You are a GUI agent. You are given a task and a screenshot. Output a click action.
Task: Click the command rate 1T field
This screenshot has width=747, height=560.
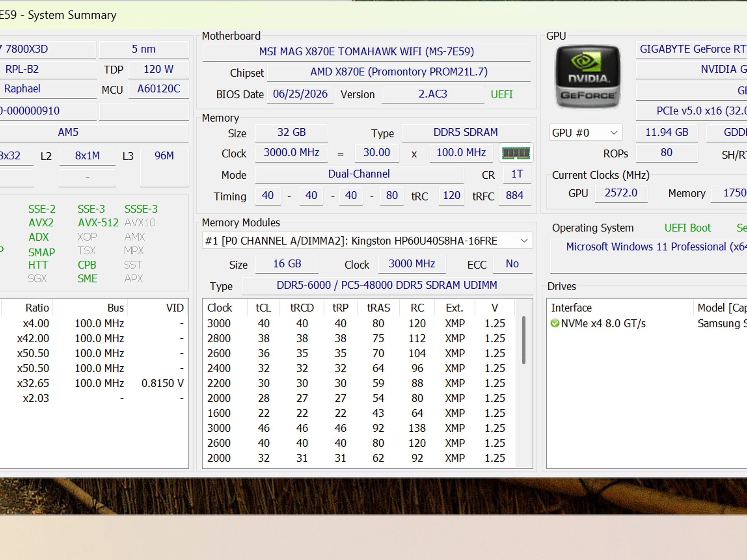pyautogui.click(x=517, y=174)
